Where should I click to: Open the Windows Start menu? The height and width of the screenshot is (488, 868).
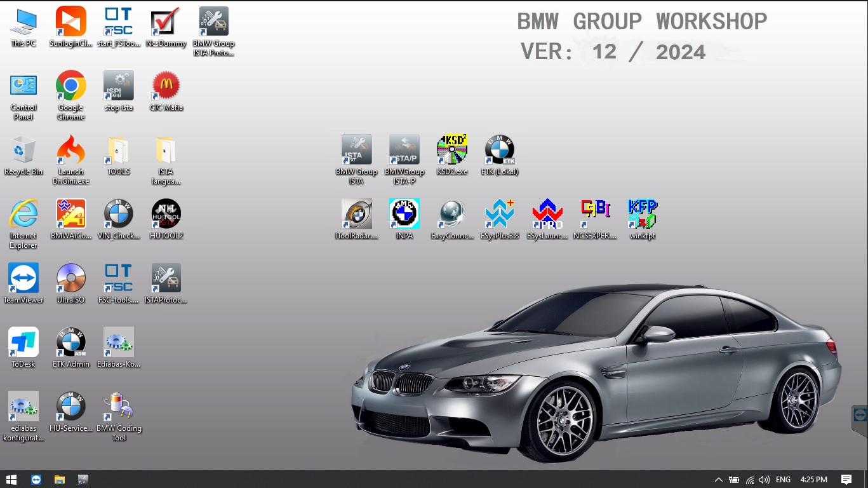click(12, 479)
